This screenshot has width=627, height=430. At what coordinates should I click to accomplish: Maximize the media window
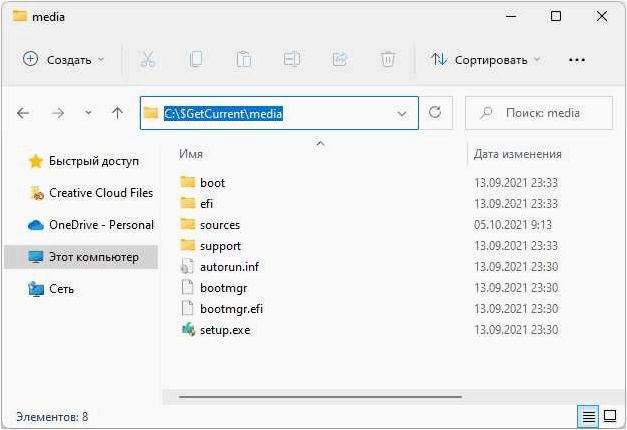pos(556,16)
